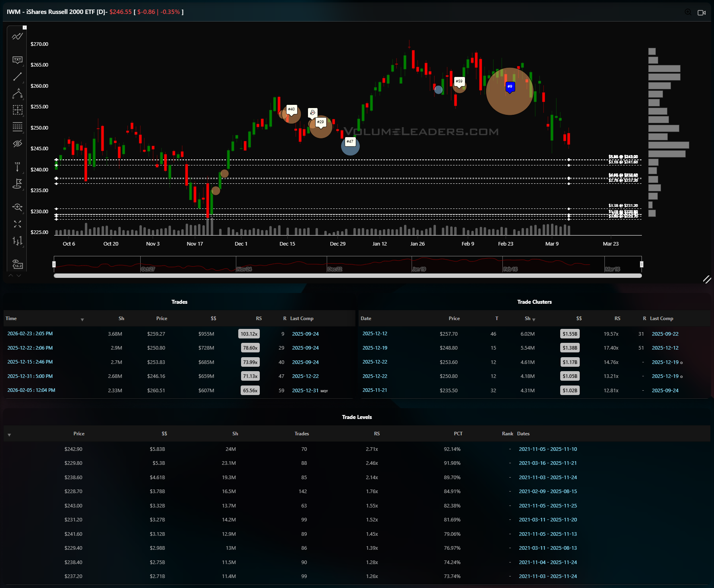Viewport: 714px width, 588px height.
Task: Sort Trade Levels by PCT header
Action: click(458, 434)
